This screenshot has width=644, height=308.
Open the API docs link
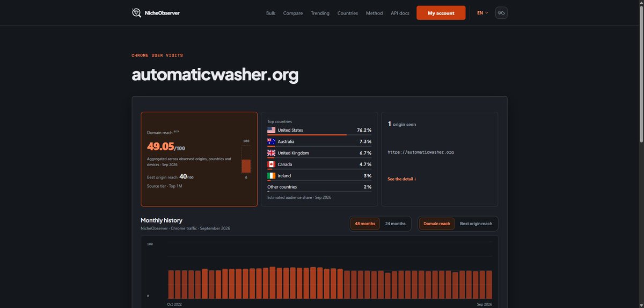400,13
